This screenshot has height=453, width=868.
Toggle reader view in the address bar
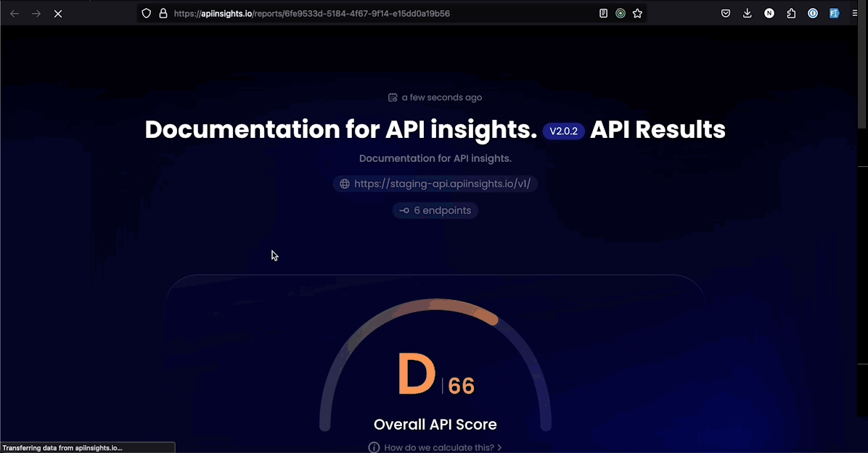coord(603,13)
